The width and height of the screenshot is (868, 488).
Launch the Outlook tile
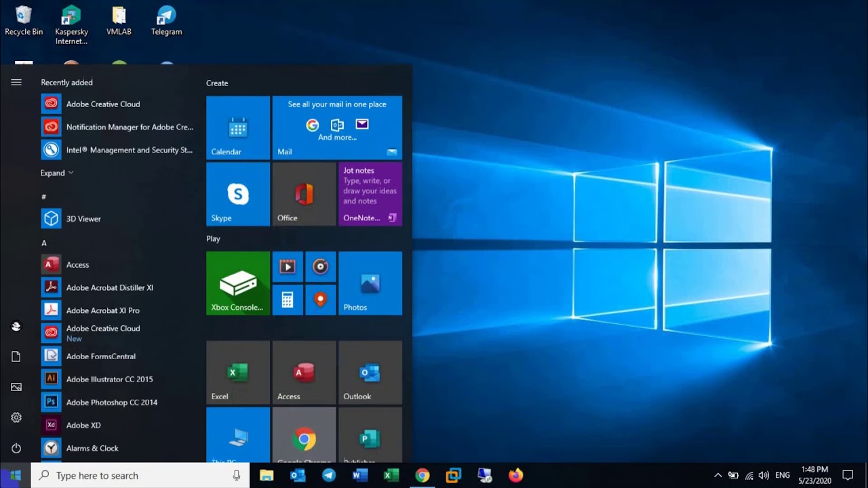(370, 372)
